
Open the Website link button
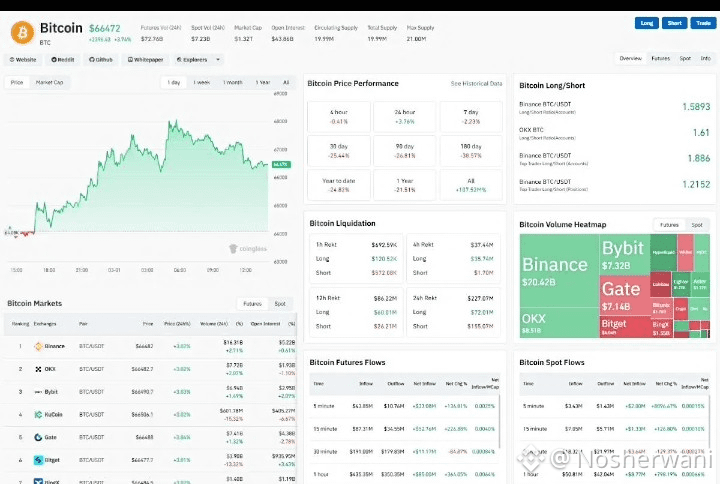22,60
